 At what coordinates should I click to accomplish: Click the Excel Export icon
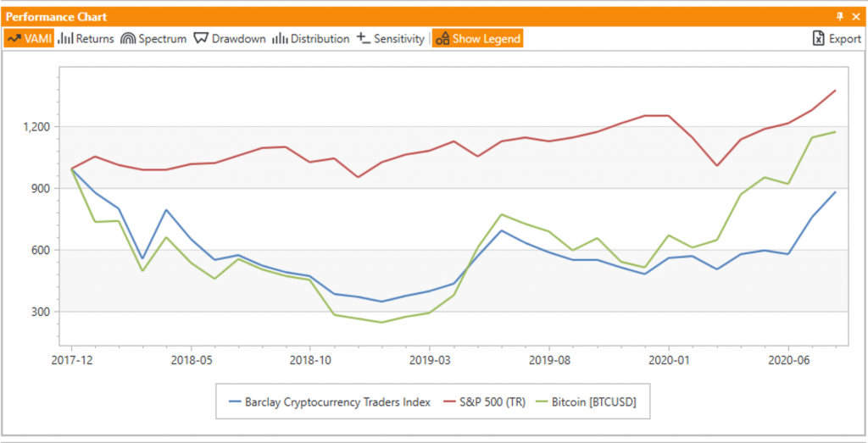[818, 39]
